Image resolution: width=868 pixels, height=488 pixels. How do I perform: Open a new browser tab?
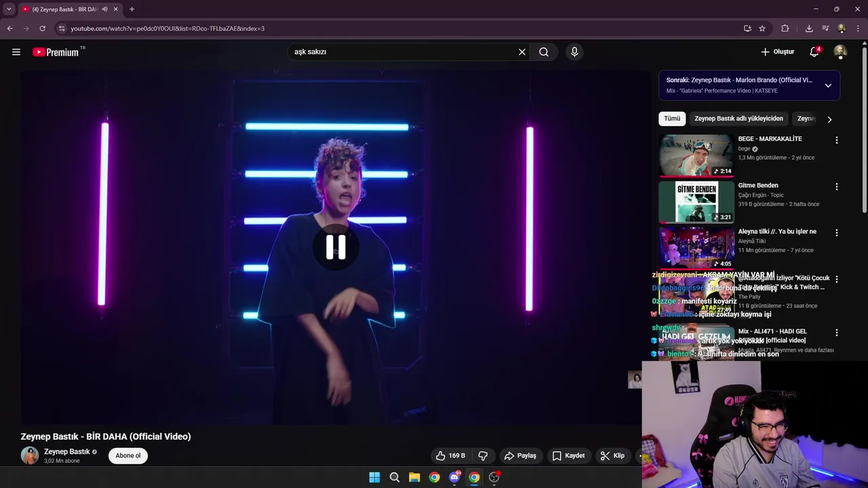click(132, 9)
